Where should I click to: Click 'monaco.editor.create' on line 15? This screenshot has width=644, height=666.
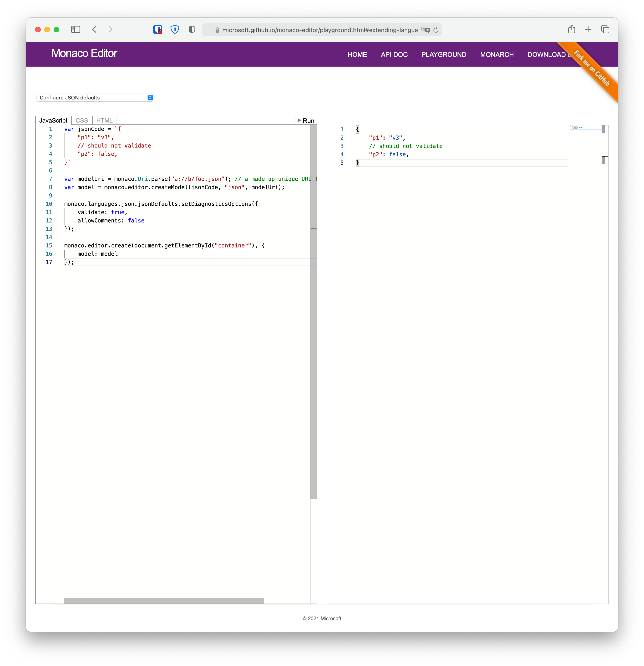(98, 245)
